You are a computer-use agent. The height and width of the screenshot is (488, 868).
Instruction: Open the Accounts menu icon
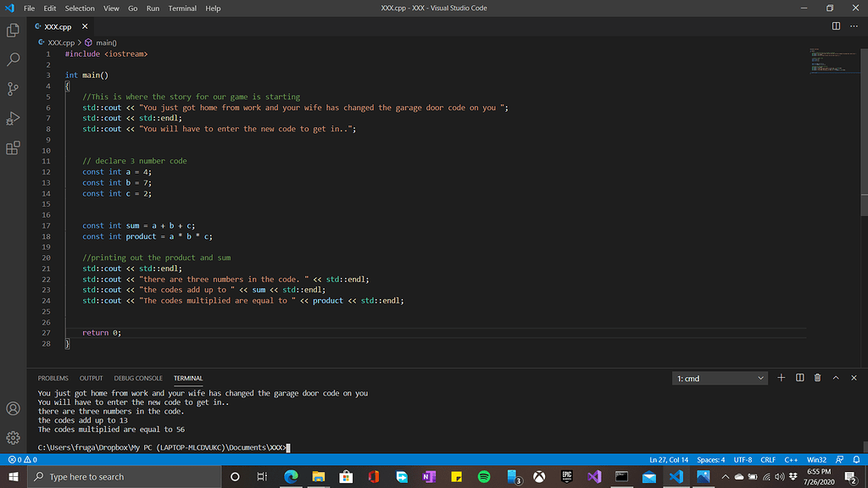13,408
